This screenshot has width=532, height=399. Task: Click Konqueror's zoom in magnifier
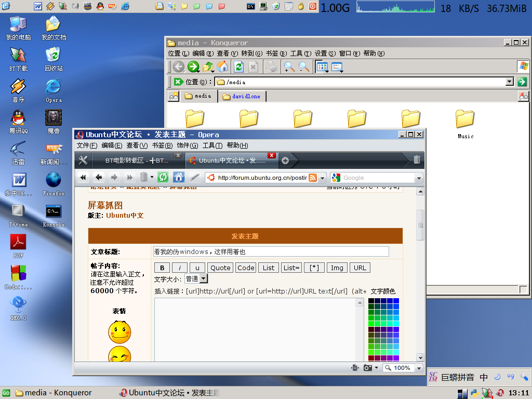[289, 66]
